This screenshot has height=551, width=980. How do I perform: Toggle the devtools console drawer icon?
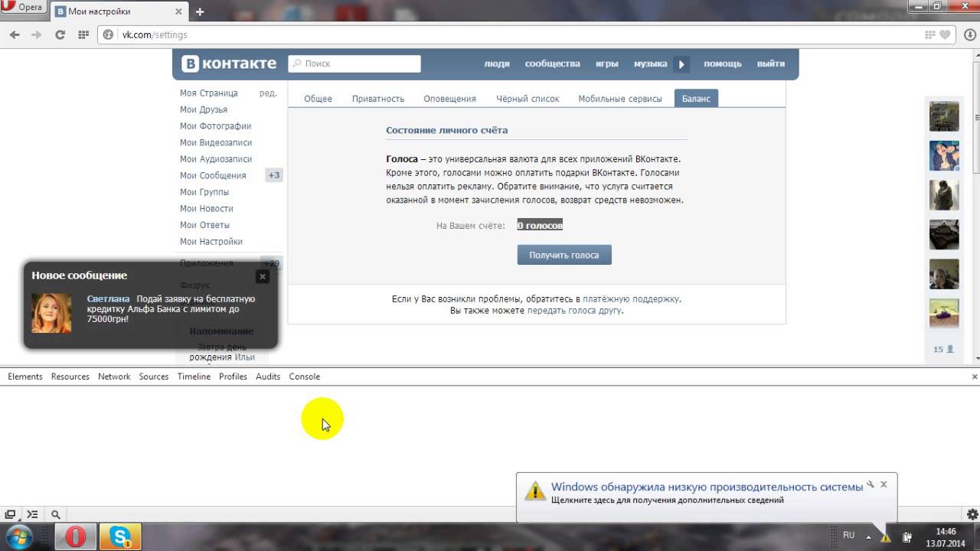32,514
